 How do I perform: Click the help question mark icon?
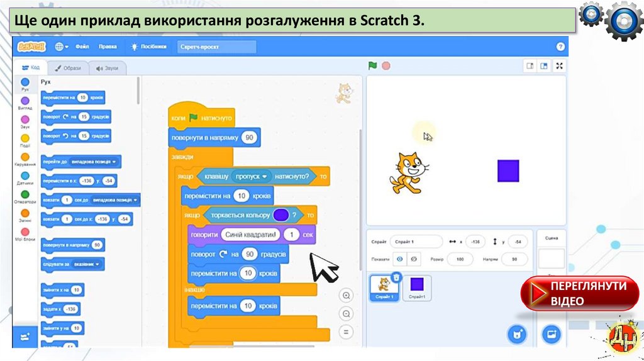coord(560,47)
